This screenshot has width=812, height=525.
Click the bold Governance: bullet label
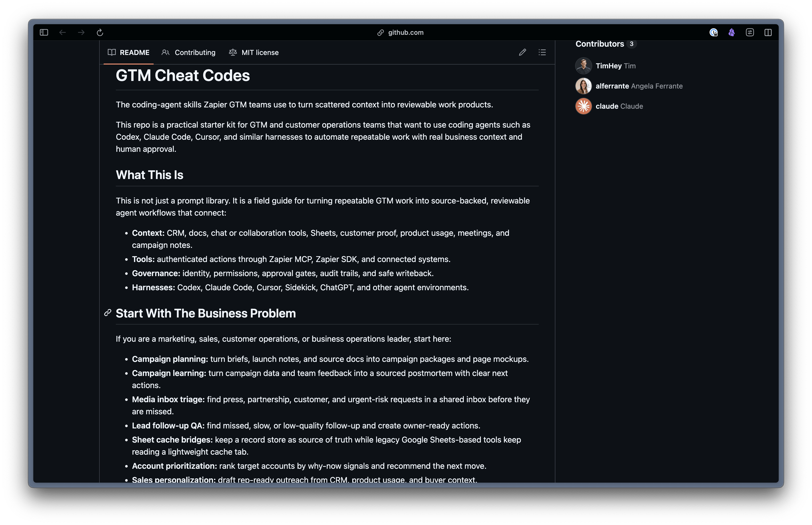156,273
